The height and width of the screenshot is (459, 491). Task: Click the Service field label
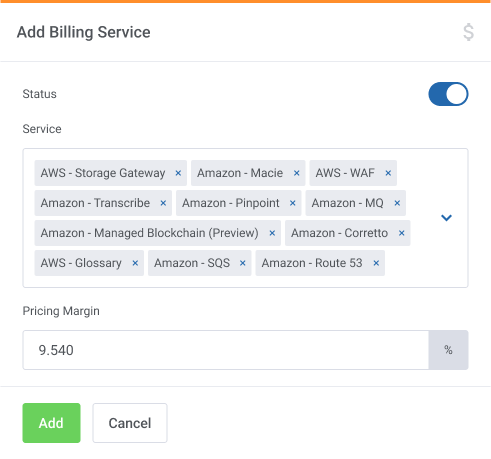point(42,129)
